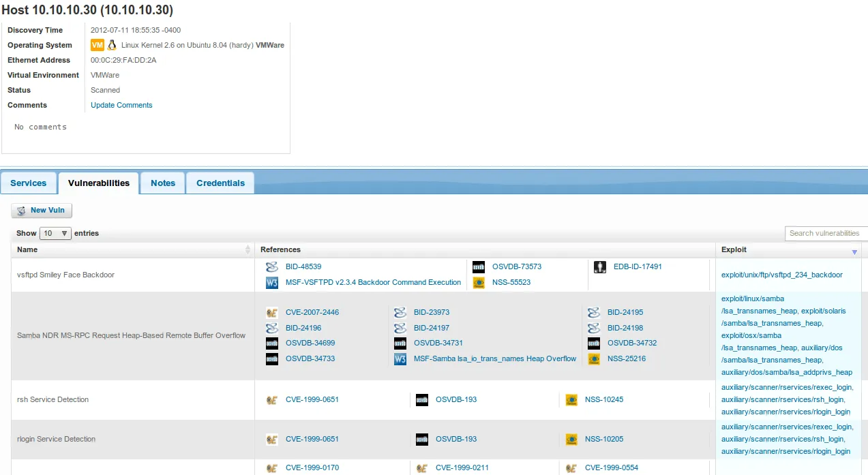Click the Nessus icon beside NSS-55523

click(479, 282)
